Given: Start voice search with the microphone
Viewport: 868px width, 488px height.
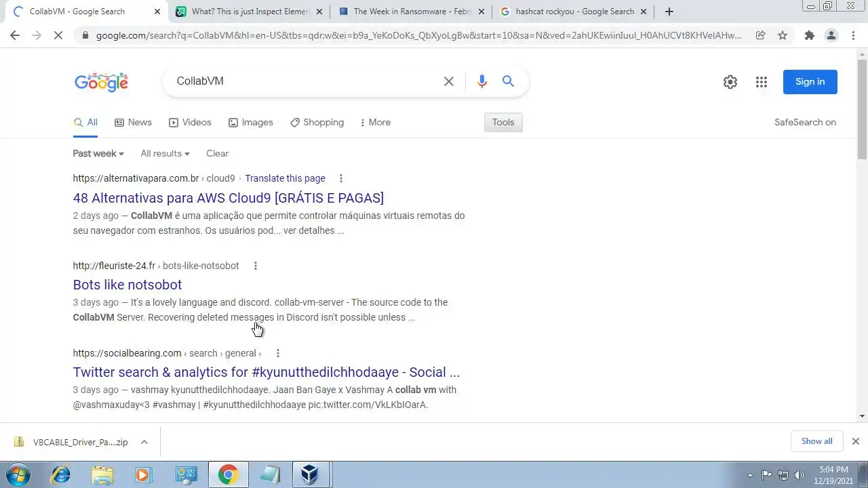Looking at the screenshot, I should click(x=482, y=81).
